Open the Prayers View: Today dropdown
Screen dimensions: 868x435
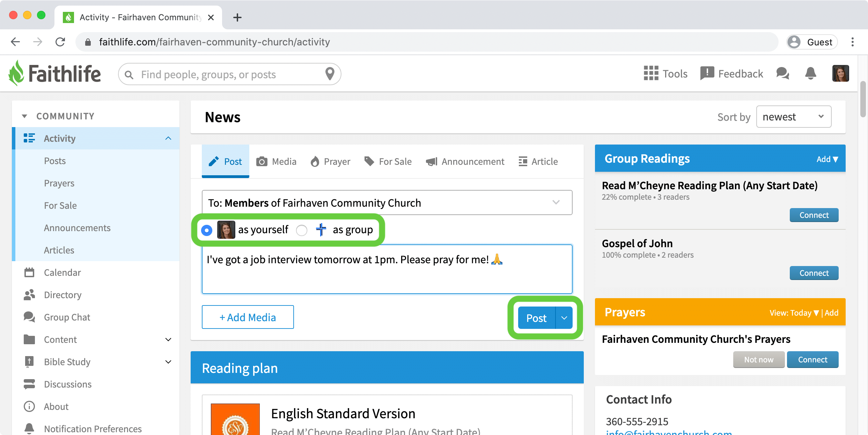pyautogui.click(x=794, y=313)
